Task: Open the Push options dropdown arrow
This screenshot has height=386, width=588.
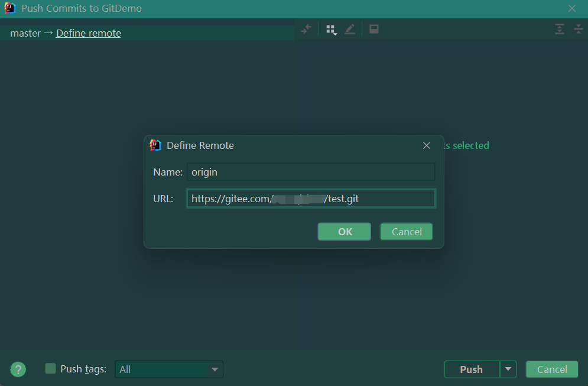Action: tap(508, 369)
